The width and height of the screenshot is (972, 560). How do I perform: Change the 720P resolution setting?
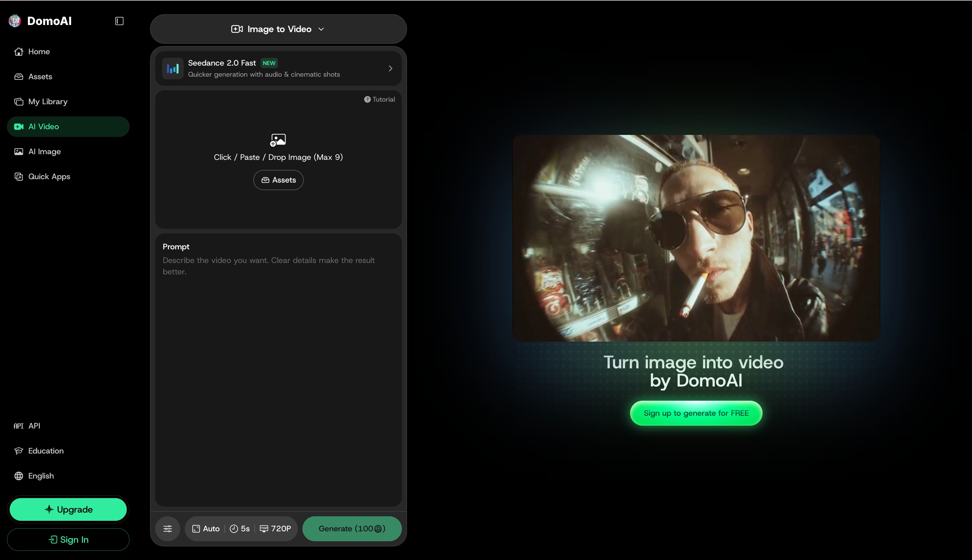click(275, 528)
